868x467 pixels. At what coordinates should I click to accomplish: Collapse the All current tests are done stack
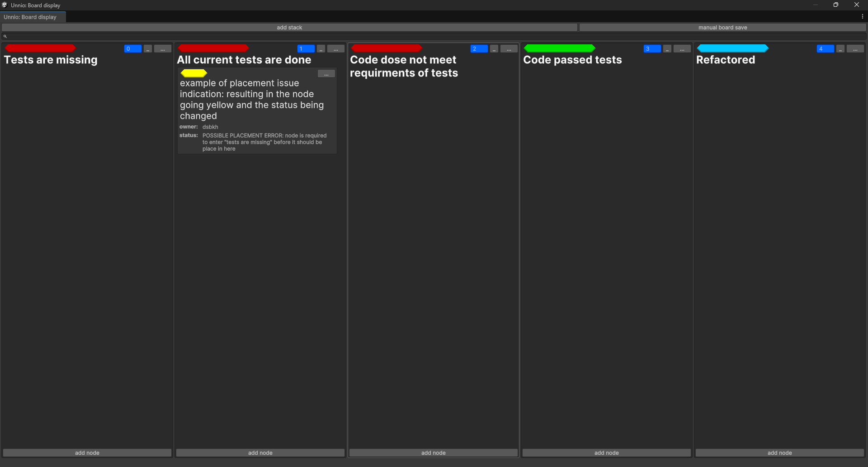point(321,49)
